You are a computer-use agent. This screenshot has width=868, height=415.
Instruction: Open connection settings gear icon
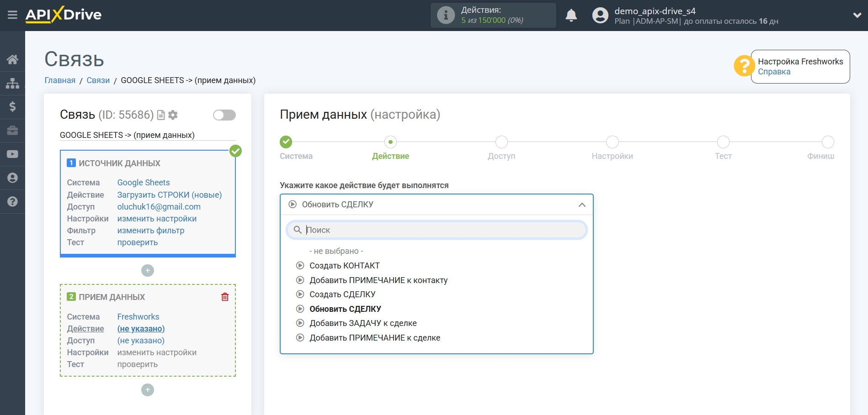pos(173,115)
